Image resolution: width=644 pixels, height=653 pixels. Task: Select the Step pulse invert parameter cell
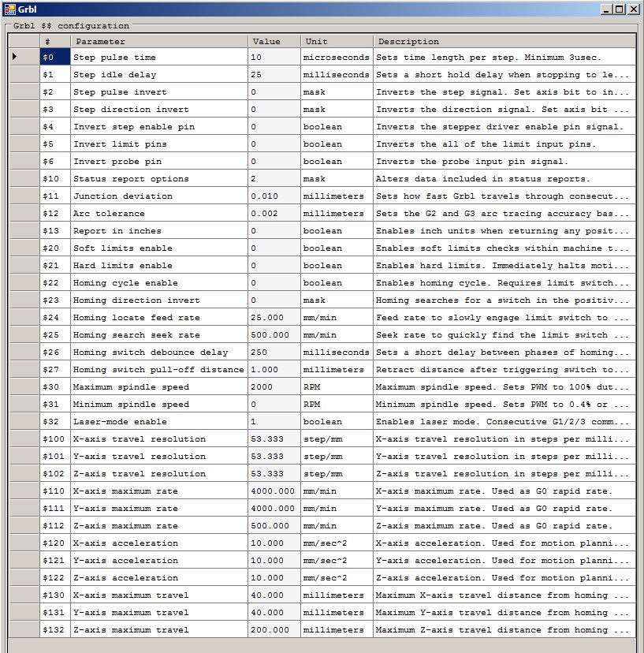pos(159,92)
